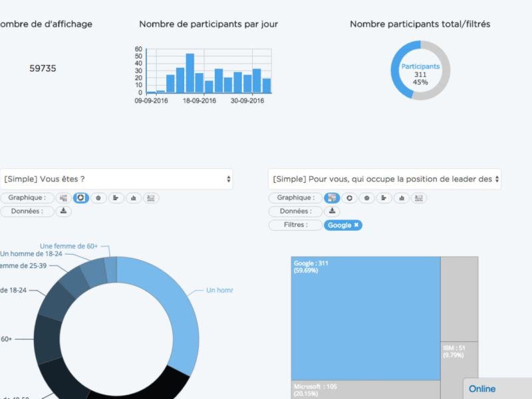Select table view icon for 'Vous êtes ?' question
This screenshot has height=399, width=532.
pos(151,198)
